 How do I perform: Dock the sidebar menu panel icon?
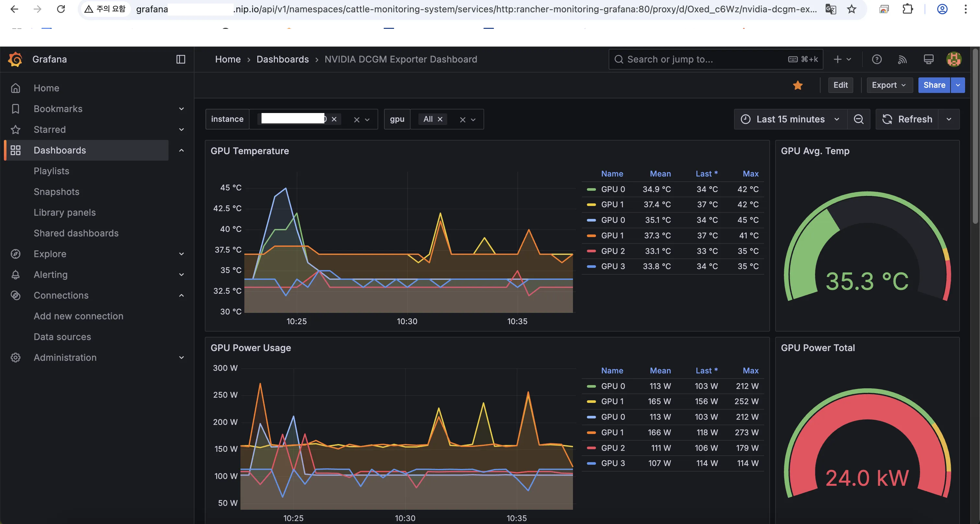click(181, 59)
